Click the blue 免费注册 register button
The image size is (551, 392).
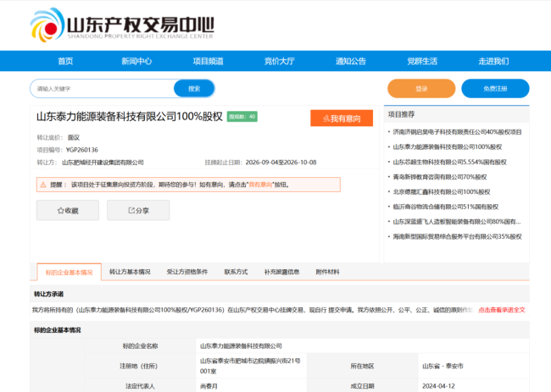(x=495, y=88)
